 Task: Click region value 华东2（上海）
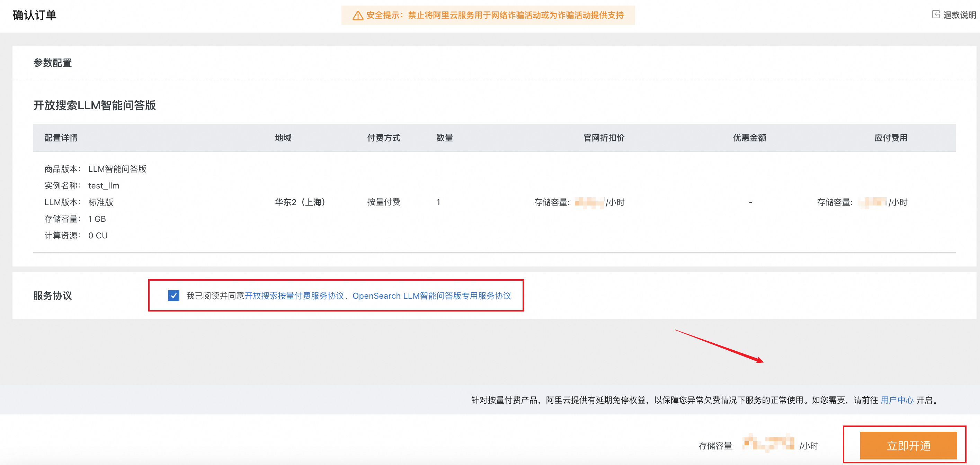[300, 202]
